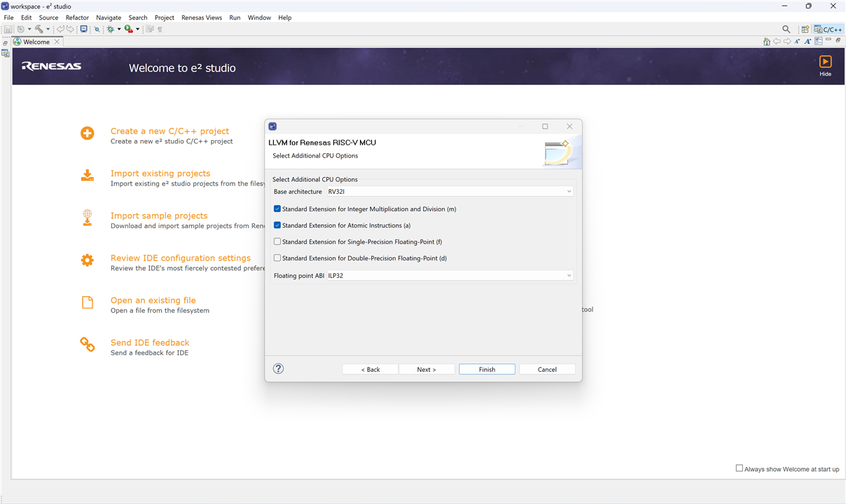The height and width of the screenshot is (504, 846).
Task: Click the help question mark icon in the dialog
Action: [x=278, y=369]
